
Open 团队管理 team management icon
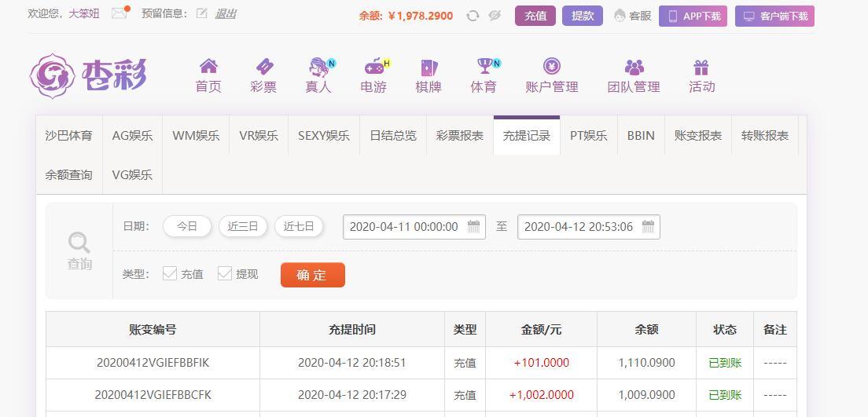pos(634,68)
